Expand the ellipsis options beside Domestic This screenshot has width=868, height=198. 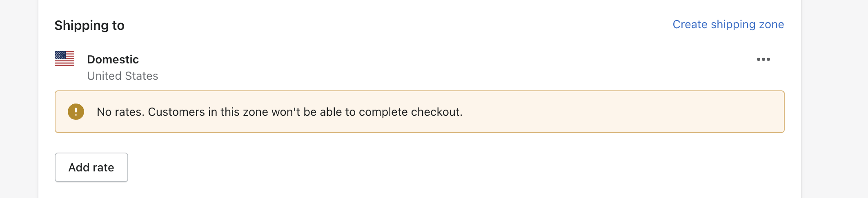pos(763,59)
